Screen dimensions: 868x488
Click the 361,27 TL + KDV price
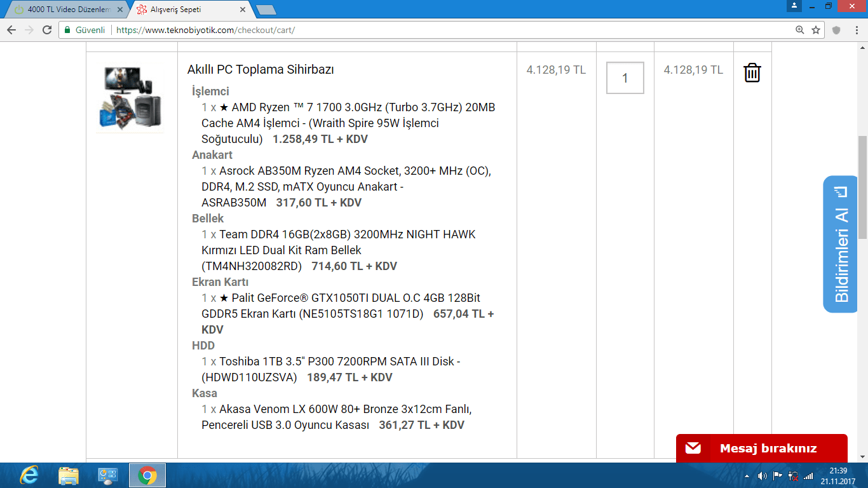[422, 425]
